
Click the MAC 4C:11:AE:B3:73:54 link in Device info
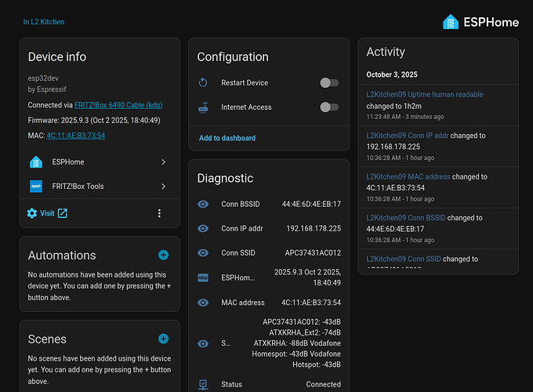coord(75,136)
